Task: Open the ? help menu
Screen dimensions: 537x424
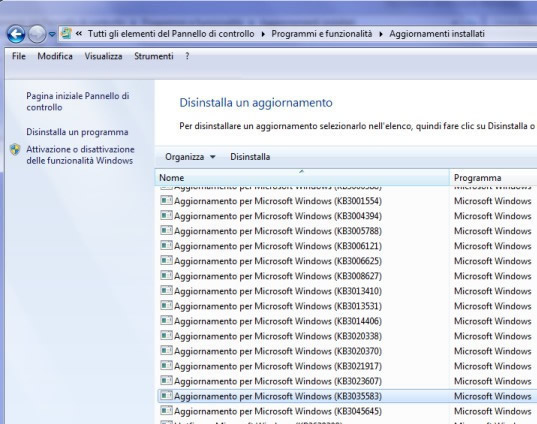Action: 187,56
